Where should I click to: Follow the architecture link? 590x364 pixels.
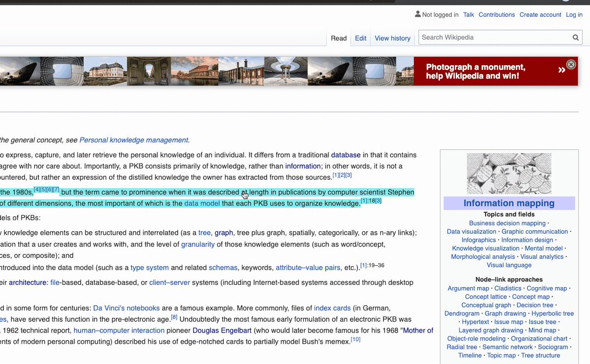coord(28,282)
